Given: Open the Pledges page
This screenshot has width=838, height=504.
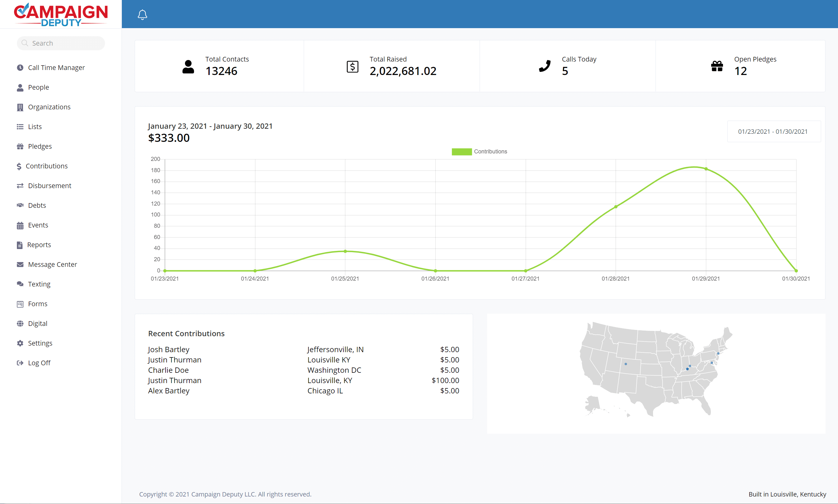Looking at the screenshot, I should tap(40, 146).
